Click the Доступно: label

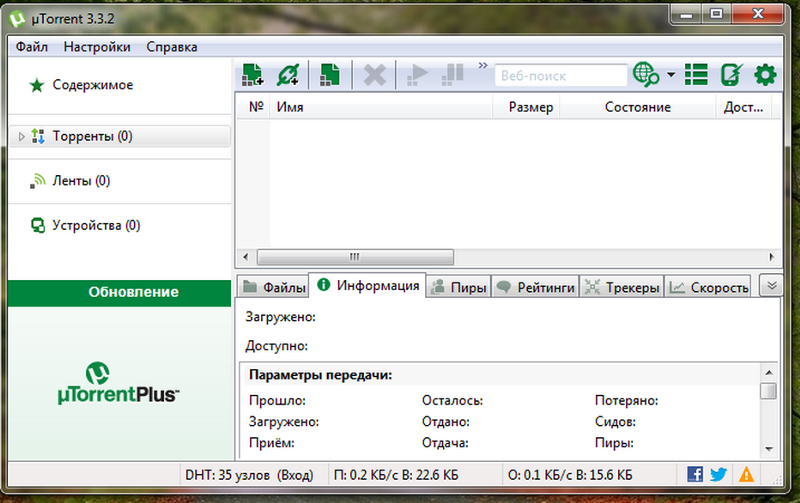point(277,346)
